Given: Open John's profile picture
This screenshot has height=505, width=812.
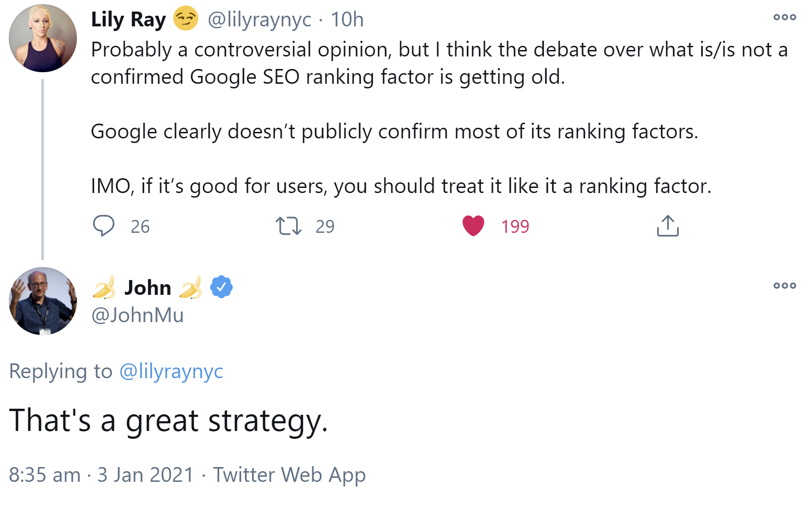Looking at the screenshot, I should 43,301.
